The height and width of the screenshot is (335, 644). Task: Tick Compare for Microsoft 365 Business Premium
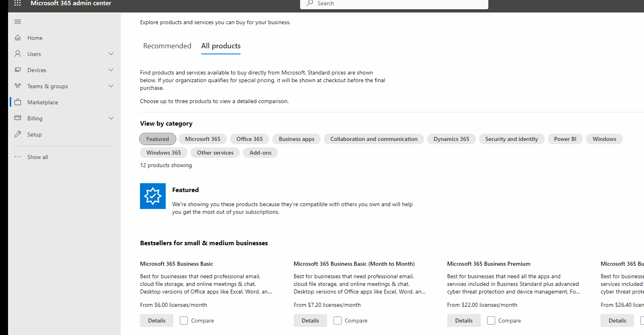491,321
